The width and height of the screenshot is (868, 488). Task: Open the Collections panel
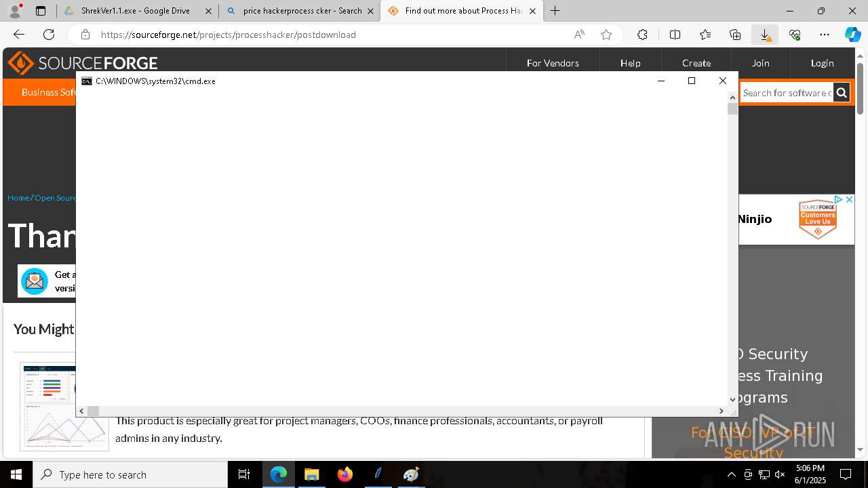coord(735,35)
